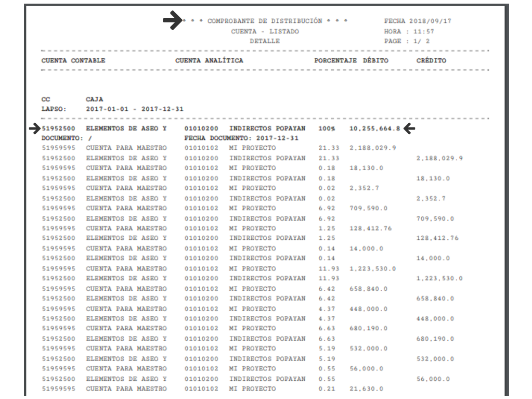Select the COMPROBANTE DE DISTRIBUCIÓN title text

click(265, 21)
